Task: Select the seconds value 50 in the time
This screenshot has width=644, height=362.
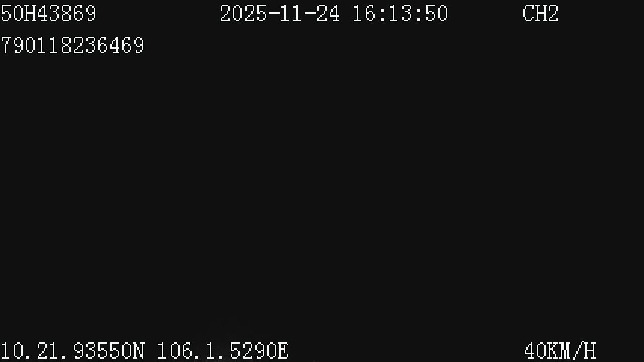Action: point(437,14)
